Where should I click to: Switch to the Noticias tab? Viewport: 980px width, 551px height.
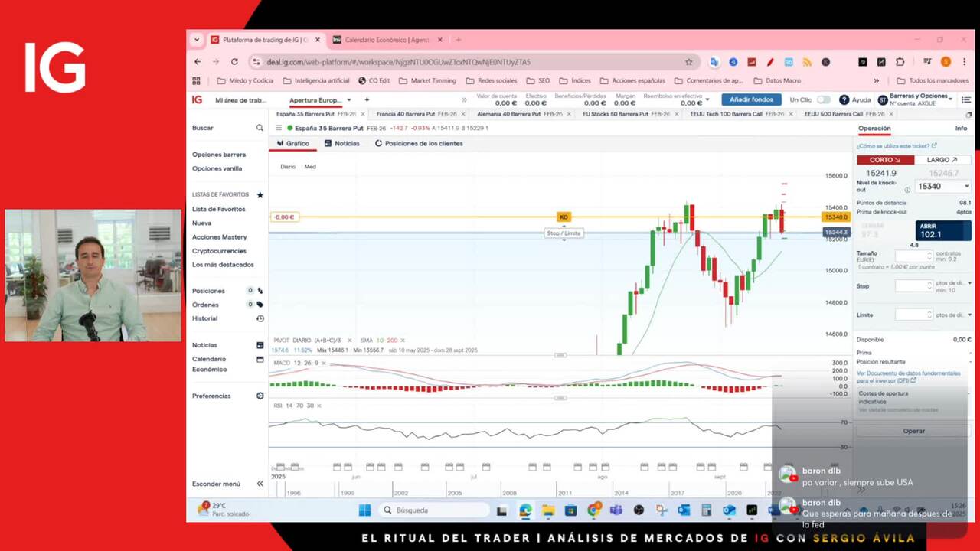[342, 143]
